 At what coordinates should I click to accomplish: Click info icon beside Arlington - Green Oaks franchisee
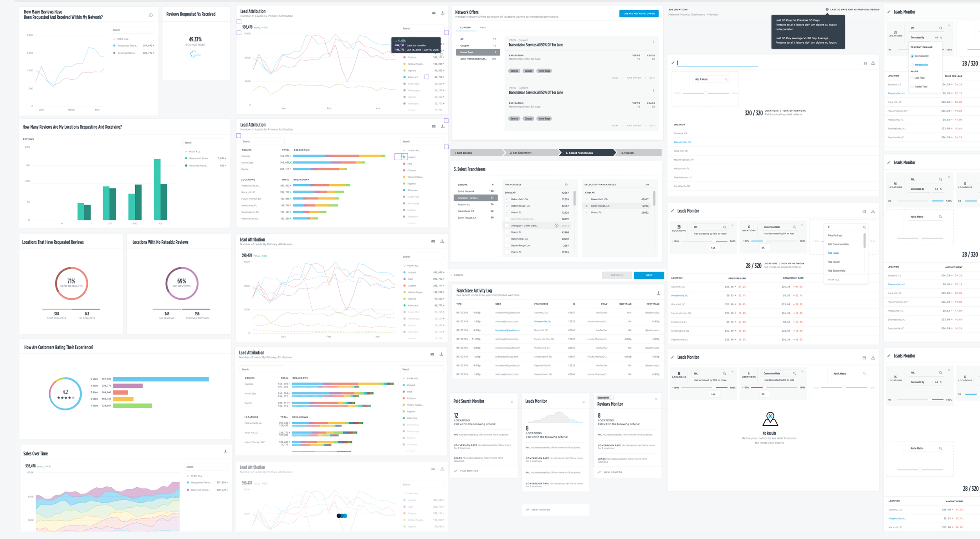click(556, 226)
